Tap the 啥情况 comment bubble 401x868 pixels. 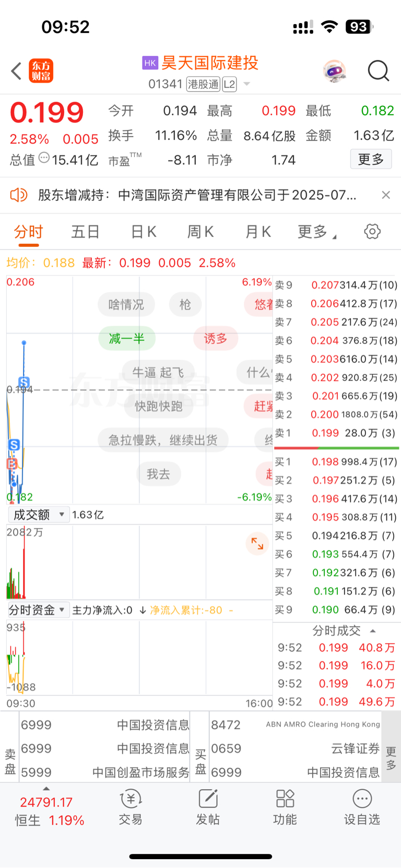tap(126, 304)
